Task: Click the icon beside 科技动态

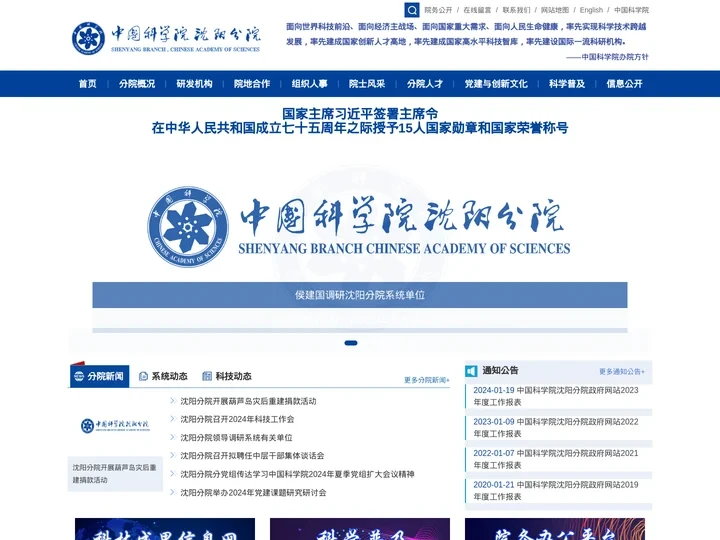Action: pos(207,377)
